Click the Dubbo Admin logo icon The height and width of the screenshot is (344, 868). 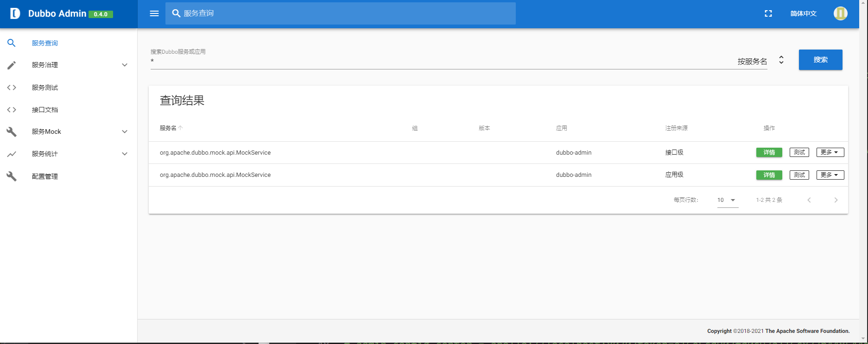click(15, 13)
